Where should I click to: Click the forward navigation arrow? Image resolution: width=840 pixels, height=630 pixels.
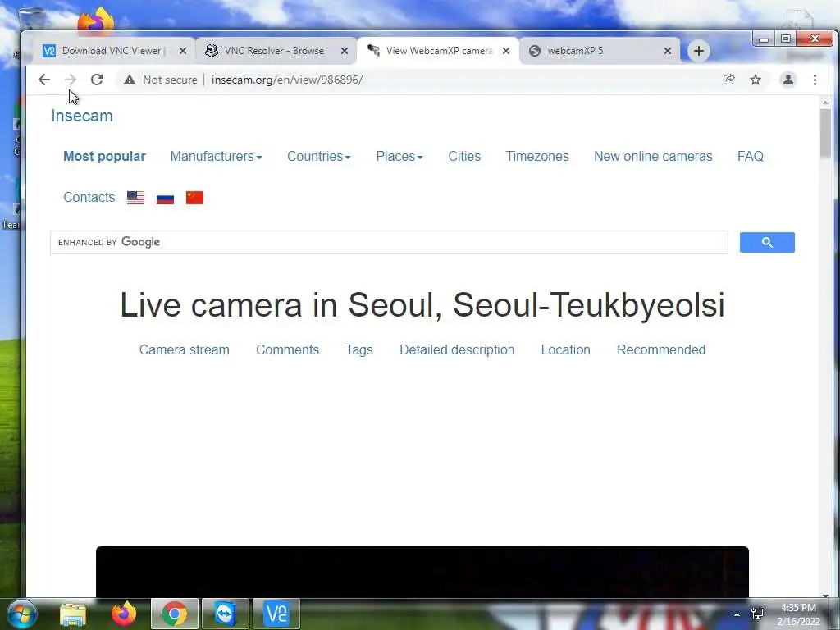pos(71,80)
